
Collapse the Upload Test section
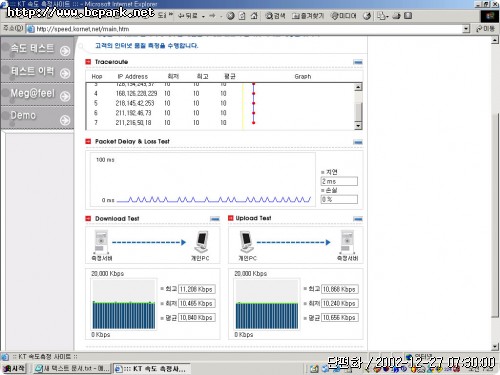click(358, 219)
